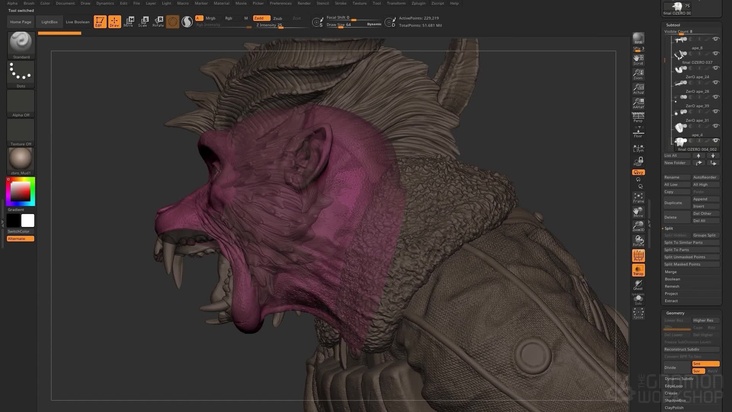This screenshot has width=732, height=412.
Task: Enable the Zsub mode
Action: click(x=277, y=18)
